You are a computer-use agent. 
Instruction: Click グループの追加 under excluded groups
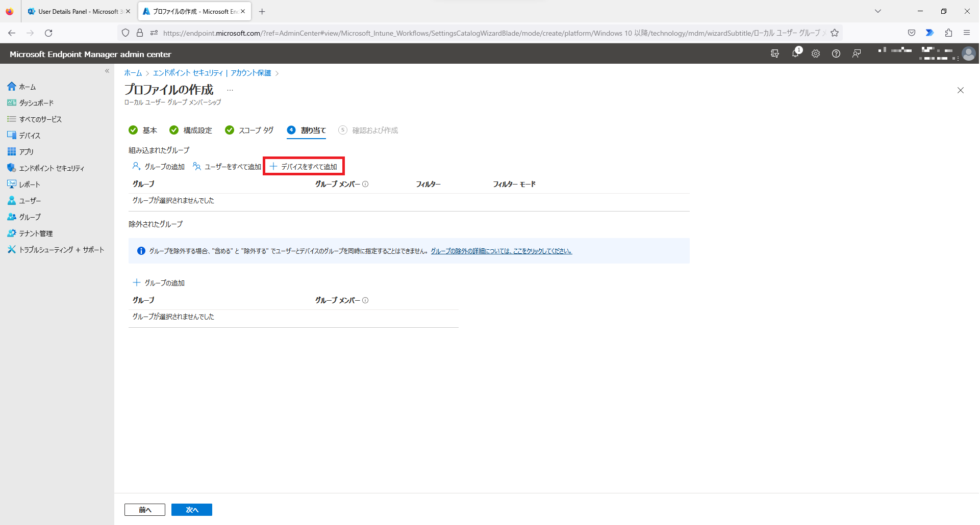(x=159, y=283)
